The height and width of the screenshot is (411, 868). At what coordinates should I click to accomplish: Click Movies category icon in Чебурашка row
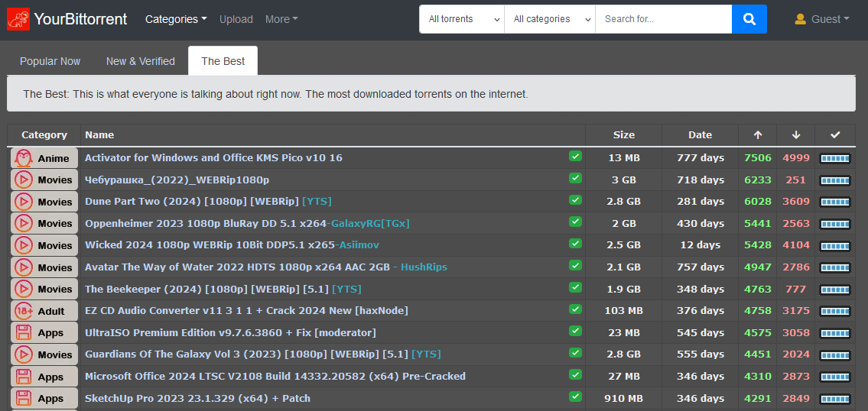click(x=23, y=180)
